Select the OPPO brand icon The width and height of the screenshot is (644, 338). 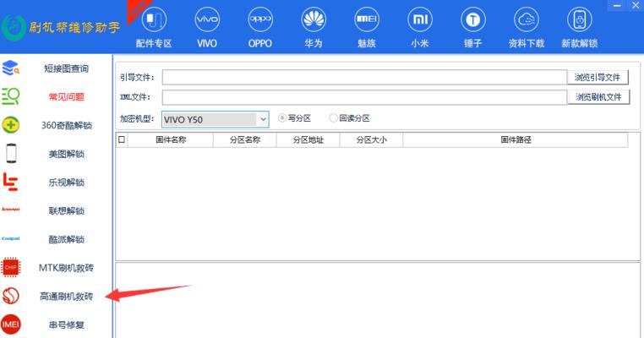[x=260, y=19]
